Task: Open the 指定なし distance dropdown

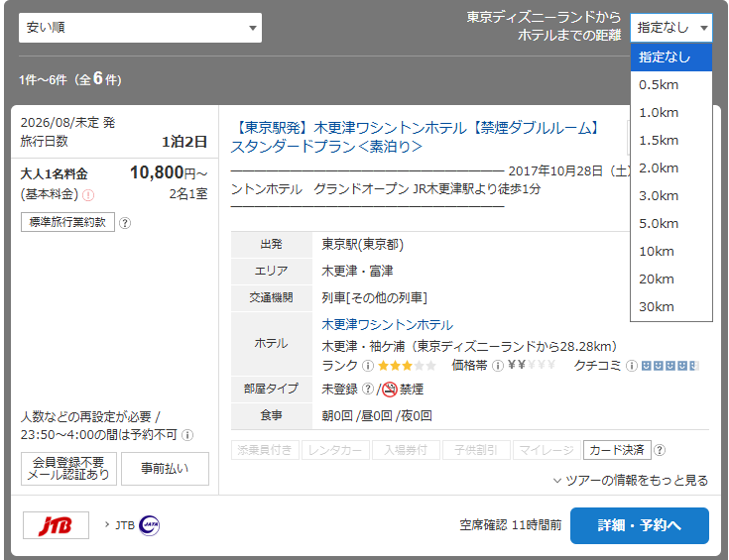Action: pyautogui.click(x=670, y=28)
